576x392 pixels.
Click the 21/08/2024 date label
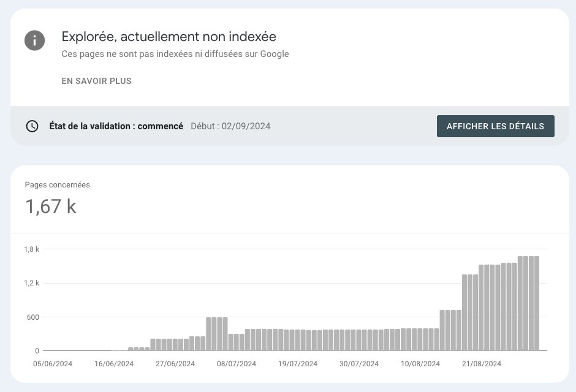click(482, 363)
